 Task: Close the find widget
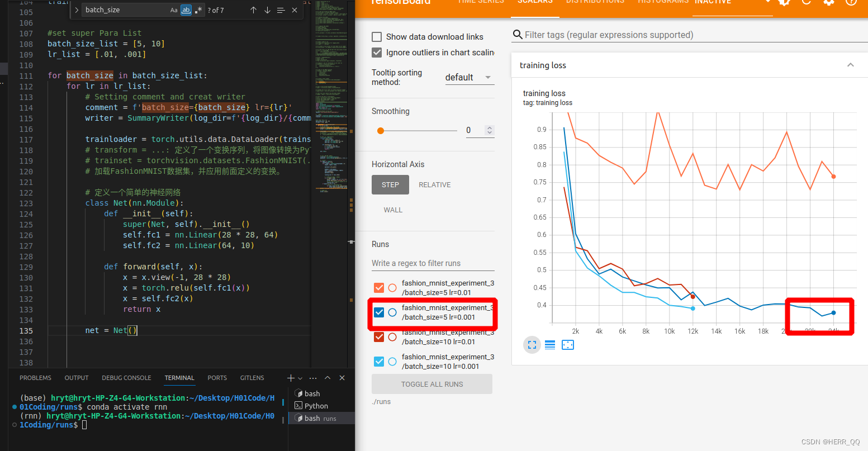[x=295, y=10]
